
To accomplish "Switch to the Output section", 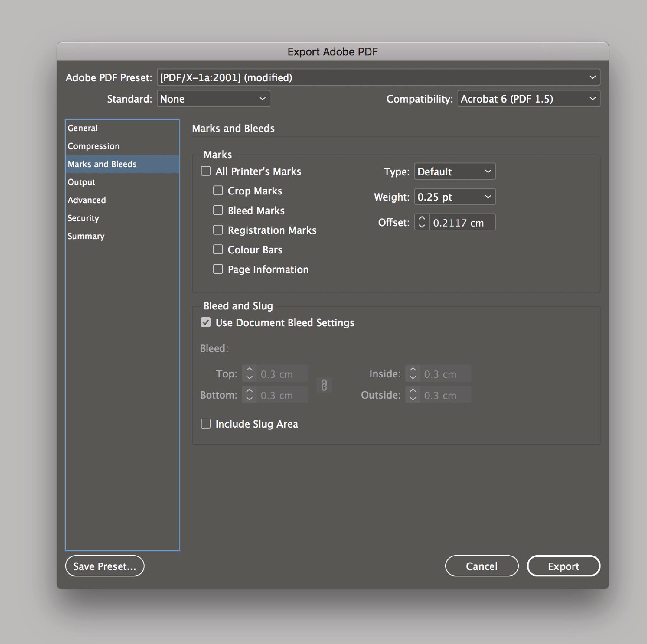I will coord(82,182).
